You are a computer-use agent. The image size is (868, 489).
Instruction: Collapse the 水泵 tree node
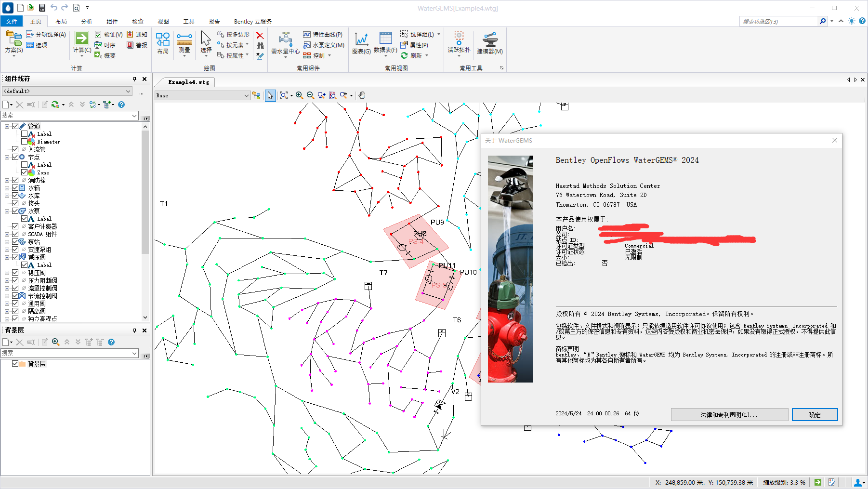coord(7,211)
